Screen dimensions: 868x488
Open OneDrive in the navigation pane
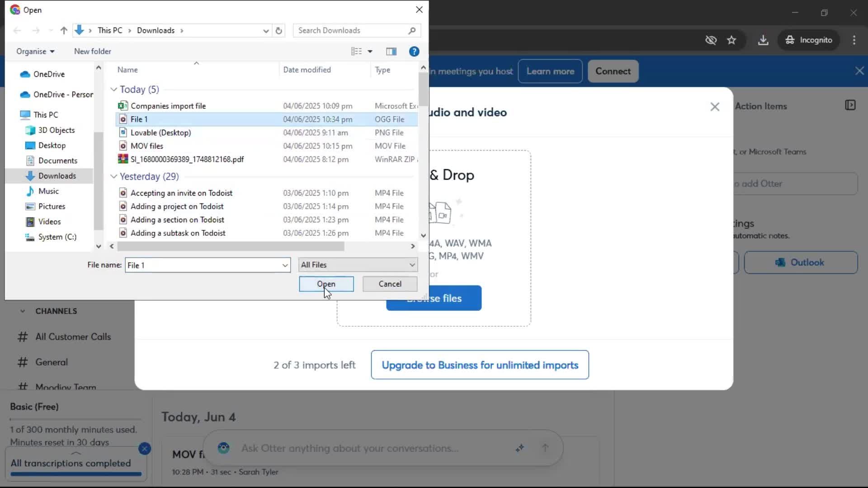click(49, 74)
